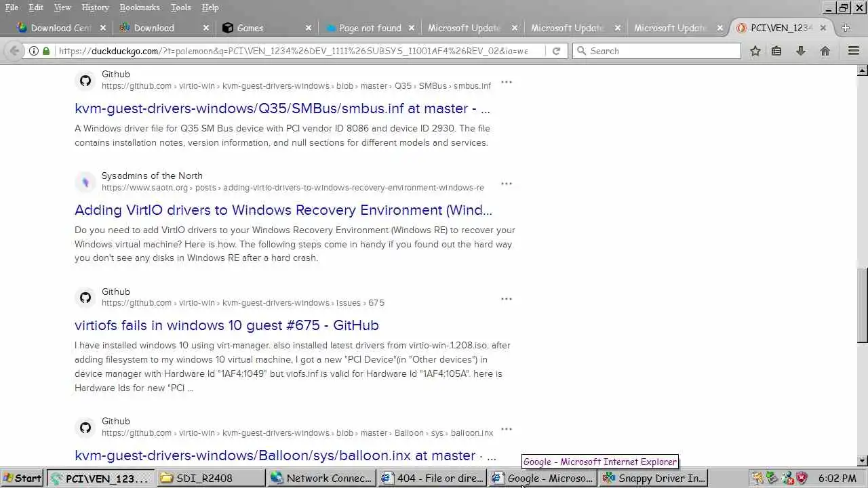Image resolution: width=868 pixels, height=488 pixels.
Task: Open the Edit menu
Action: (x=36, y=7)
